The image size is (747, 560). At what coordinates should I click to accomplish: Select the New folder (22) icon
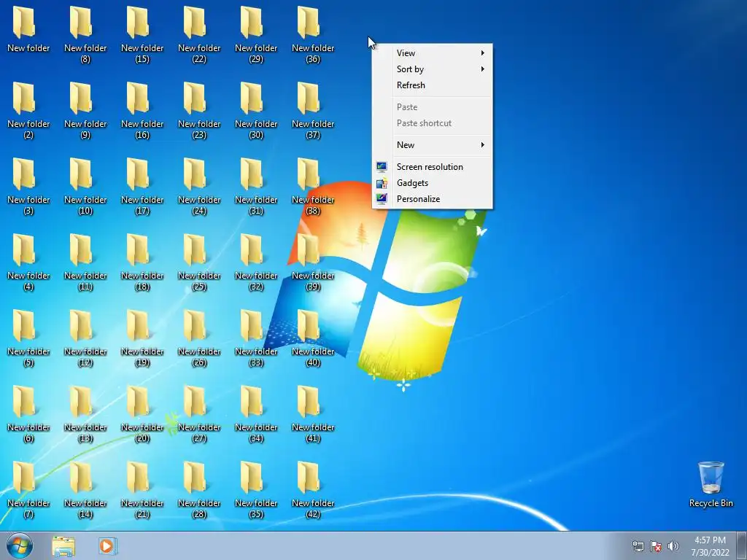pyautogui.click(x=194, y=22)
